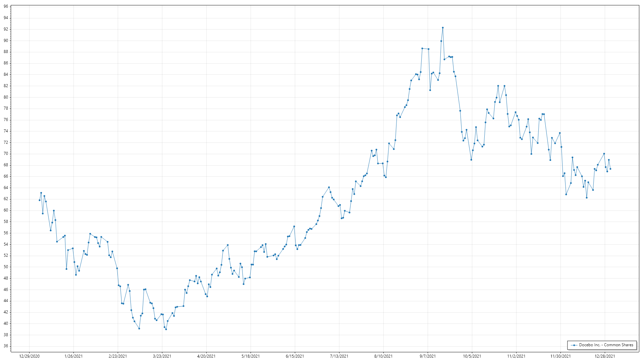Click the 9/7/2021 x-axis date label
644x362 pixels.
coord(428,356)
